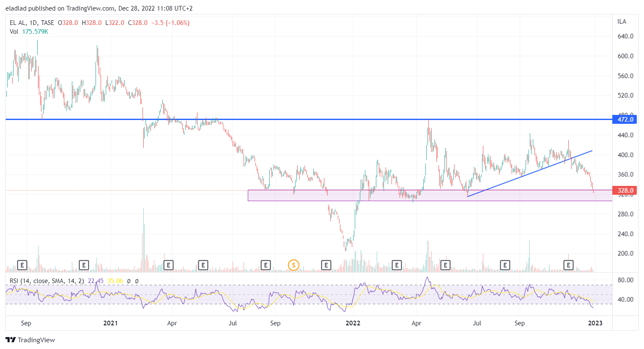Click the 2023 label on the time axis
This screenshot has height=349, width=644.
point(595,323)
